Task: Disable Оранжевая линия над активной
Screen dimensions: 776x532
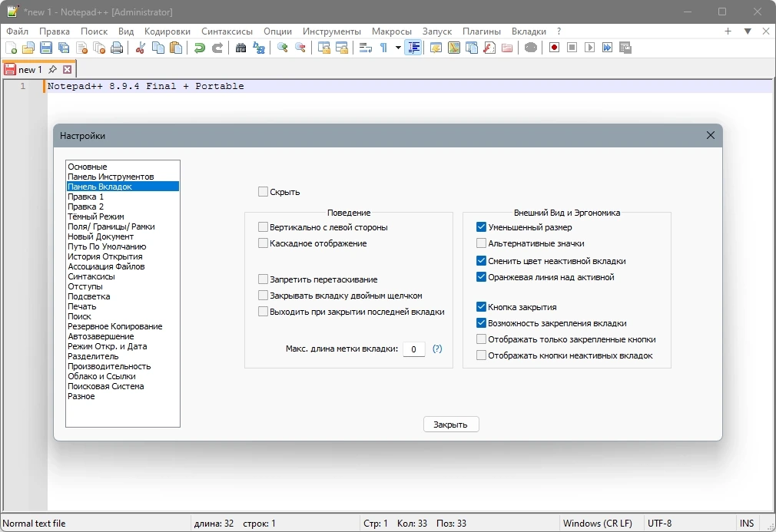Action: point(481,277)
